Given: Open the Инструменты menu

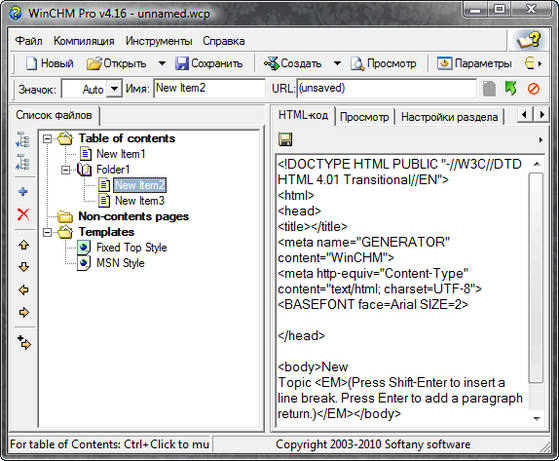Looking at the screenshot, I should pyautogui.click(x=159, y=41).
